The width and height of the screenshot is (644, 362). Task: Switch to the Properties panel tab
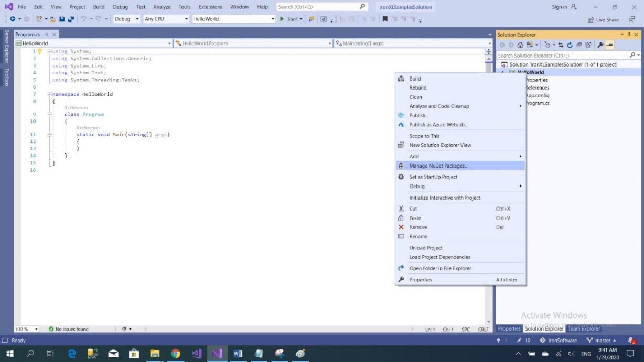(509, 328)
